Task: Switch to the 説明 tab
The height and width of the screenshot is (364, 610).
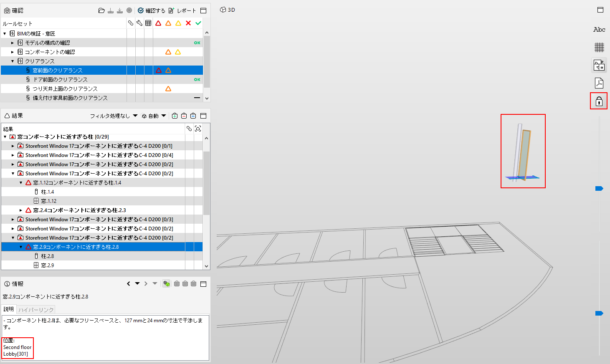Action: pos(9,309)
